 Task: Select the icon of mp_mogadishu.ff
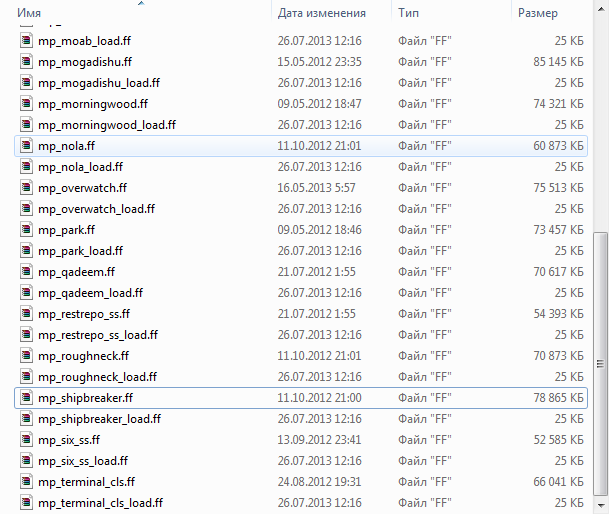point(26,62)
